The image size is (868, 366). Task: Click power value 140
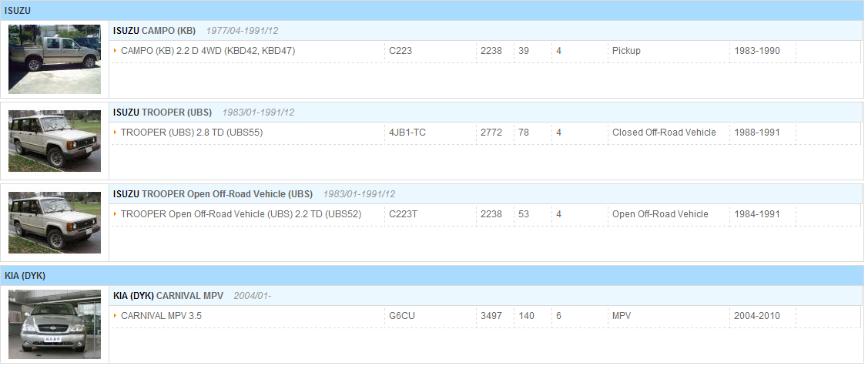pyautogui.click(x=527, y=316)
